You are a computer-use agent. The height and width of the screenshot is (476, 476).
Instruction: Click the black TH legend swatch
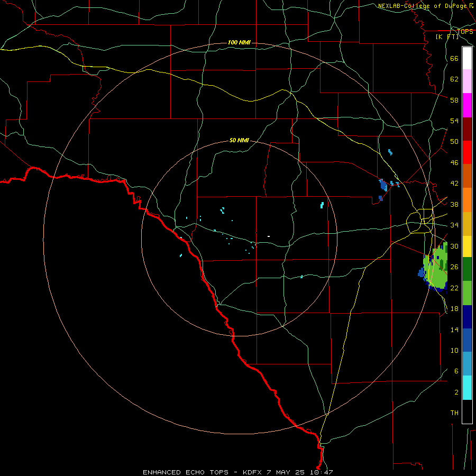(x=467, y=411)
